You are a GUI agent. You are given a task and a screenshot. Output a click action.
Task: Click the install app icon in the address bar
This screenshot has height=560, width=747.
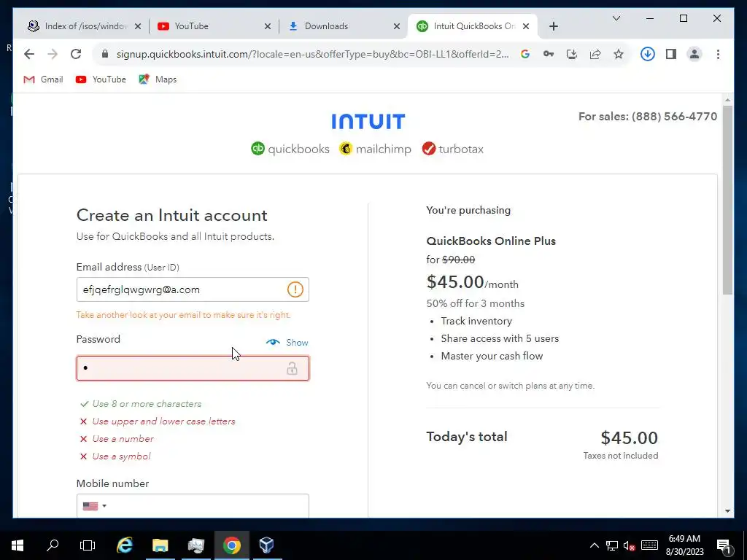pyautogui.click(x=572, y=54)
